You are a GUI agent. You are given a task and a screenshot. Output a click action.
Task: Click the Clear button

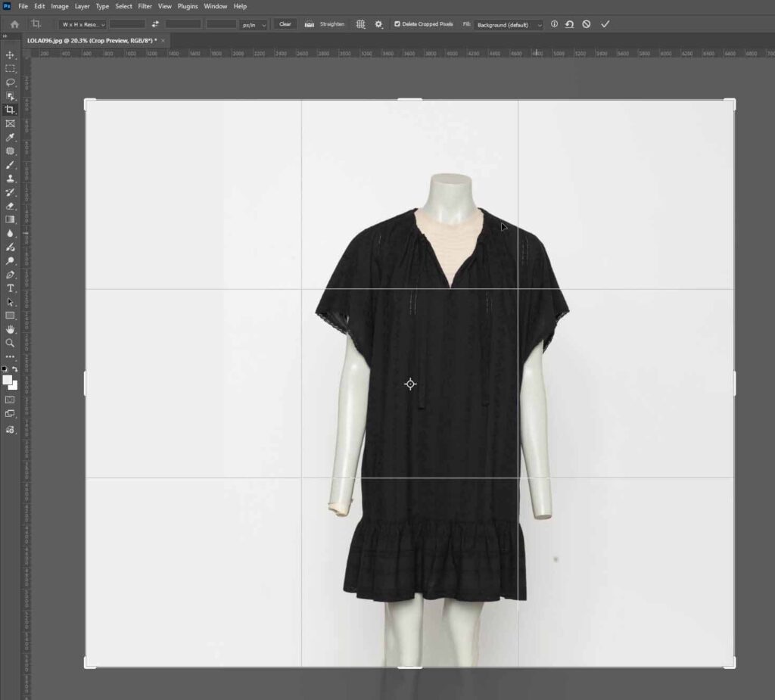pyautogui.click(x=285, y=24)
